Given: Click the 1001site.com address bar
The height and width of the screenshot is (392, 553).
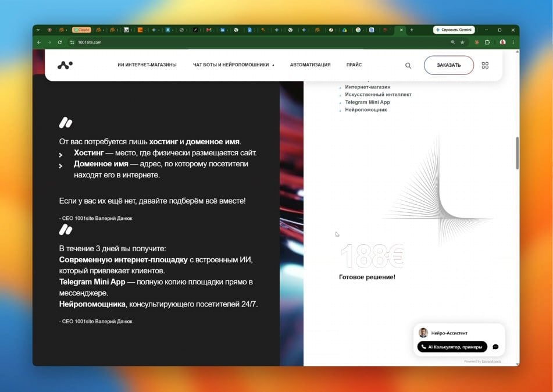Looking at the screenshot, I should click(x=261, y=42).
